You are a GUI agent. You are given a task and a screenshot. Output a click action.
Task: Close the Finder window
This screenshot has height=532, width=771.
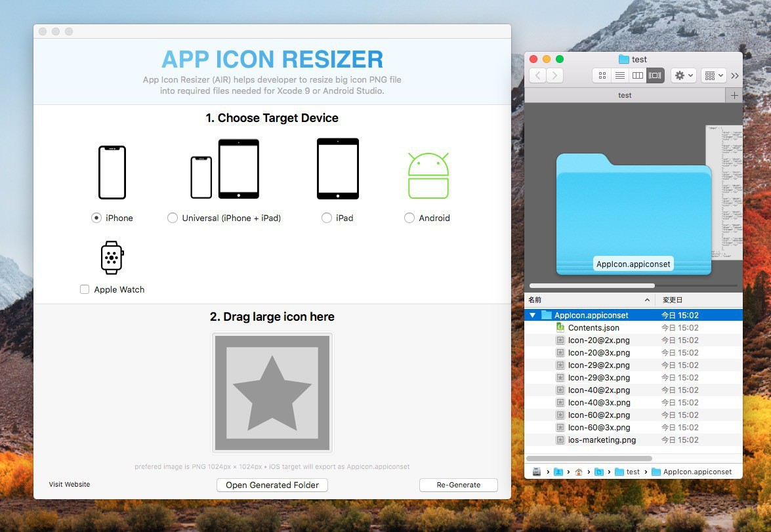pyautogui.click(x=533, y=59)
